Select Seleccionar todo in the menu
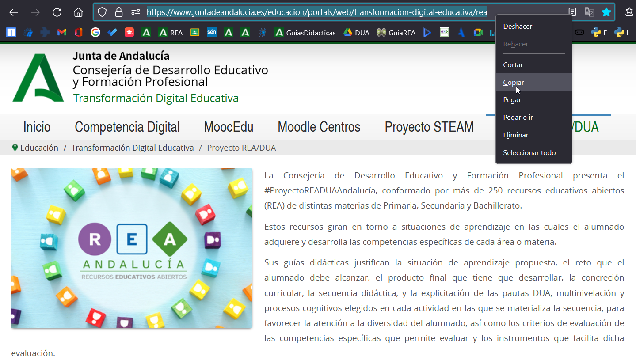Screen dimensions: 636x364 [529, 152]
